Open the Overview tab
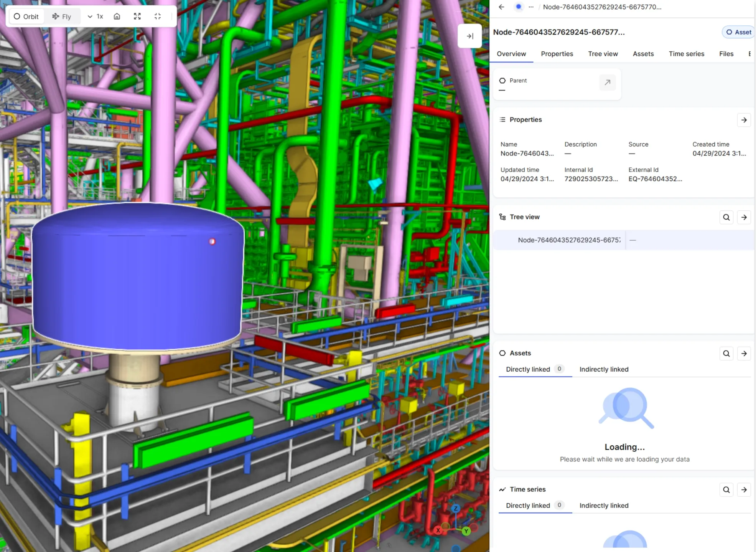 tap(511, 54)
